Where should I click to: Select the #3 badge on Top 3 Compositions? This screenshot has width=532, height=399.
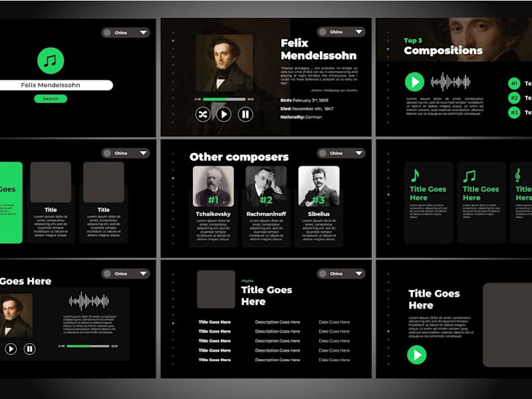coord(514,112)
